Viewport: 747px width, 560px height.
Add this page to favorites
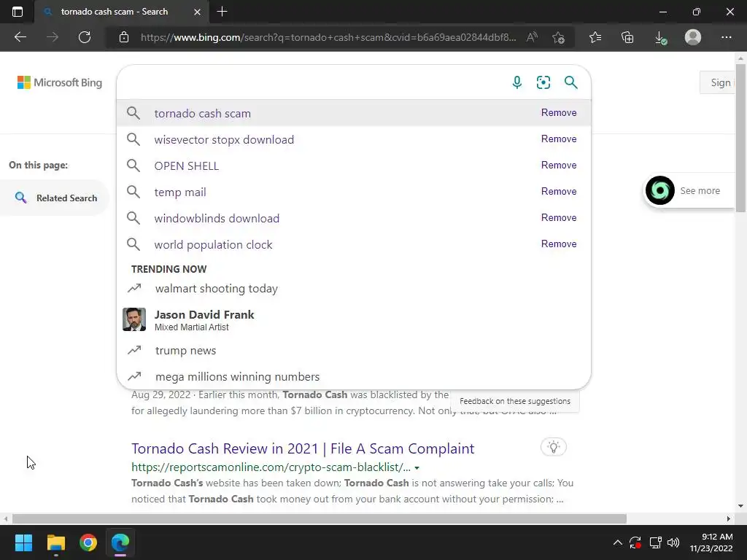coord(558,37)
